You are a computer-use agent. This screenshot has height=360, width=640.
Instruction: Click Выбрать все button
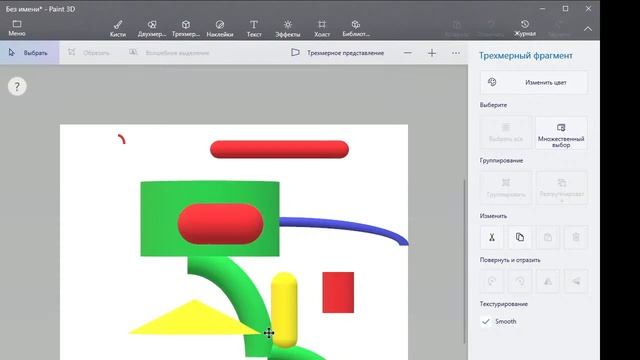(x=506, y=133)
